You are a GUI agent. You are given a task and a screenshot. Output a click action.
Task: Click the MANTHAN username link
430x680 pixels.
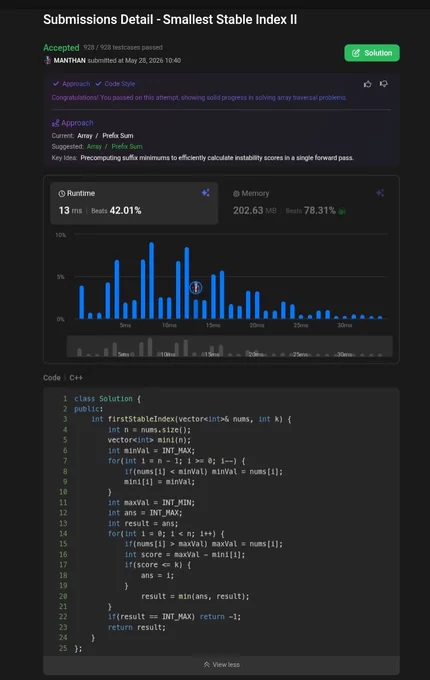(69, 60)
